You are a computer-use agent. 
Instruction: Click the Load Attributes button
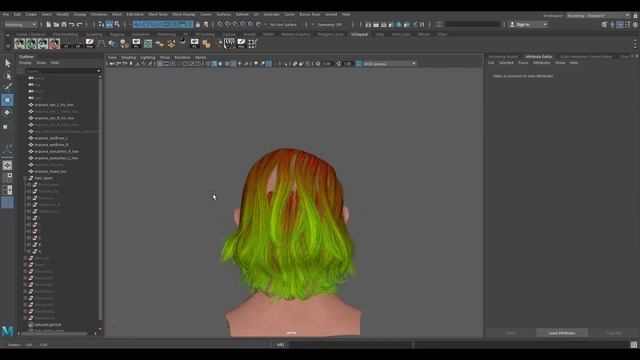pos(562,333)
